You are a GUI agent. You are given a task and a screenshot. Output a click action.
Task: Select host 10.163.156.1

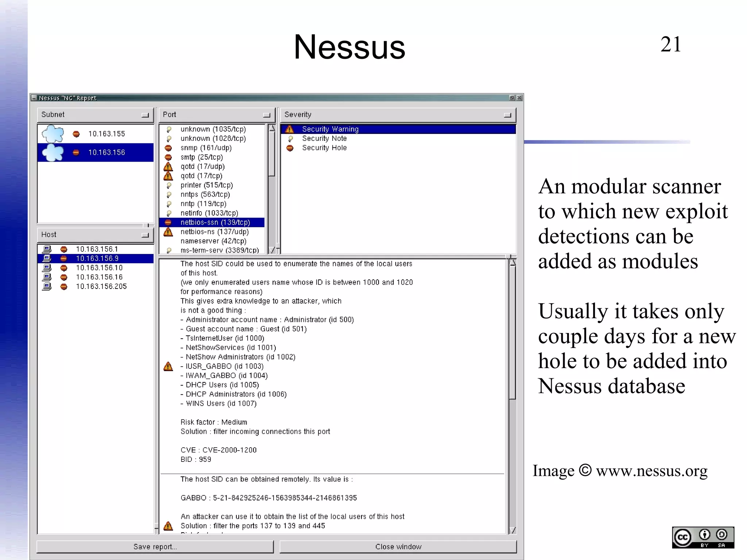[96, 249]
